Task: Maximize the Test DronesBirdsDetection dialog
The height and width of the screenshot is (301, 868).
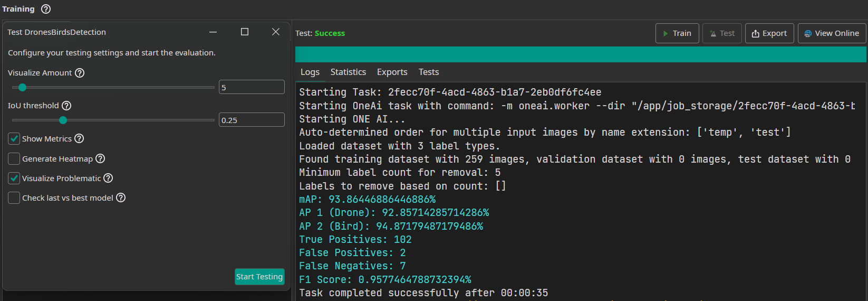Action: tap(245, 32)
